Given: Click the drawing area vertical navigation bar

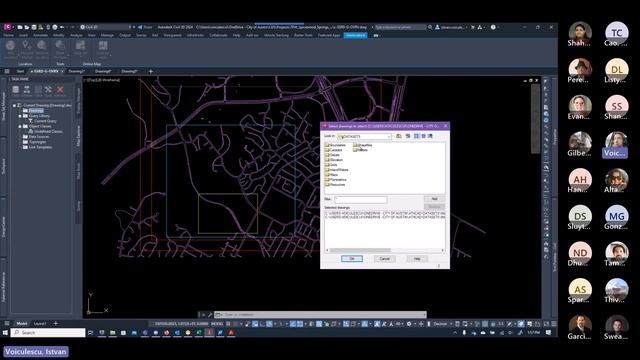Looking at the screenshot, I should point(535,118).
